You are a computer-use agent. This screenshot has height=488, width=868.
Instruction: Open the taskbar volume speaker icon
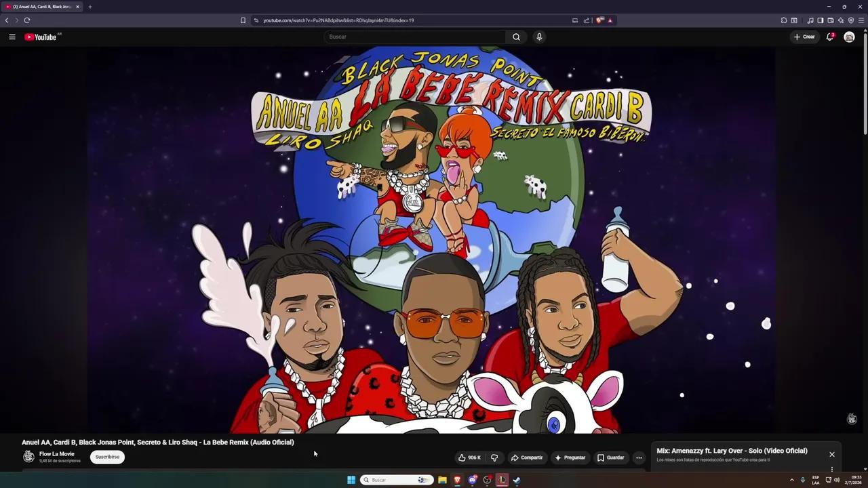837,480
